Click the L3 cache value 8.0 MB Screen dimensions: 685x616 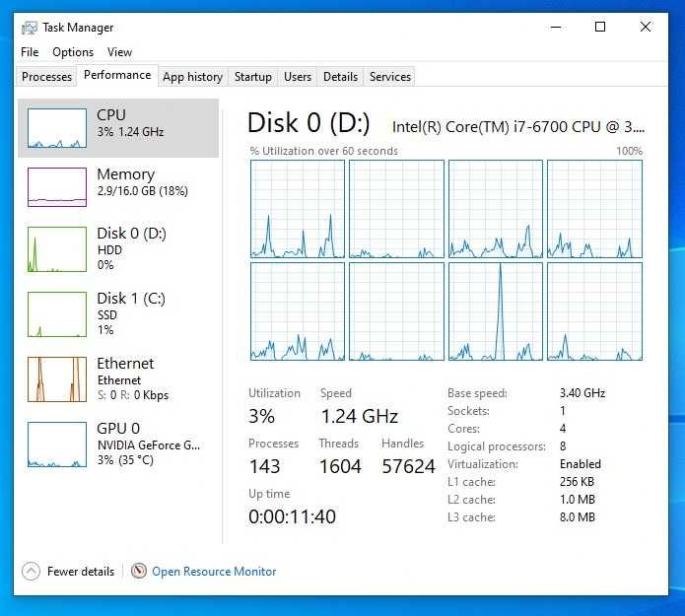coord(578,517)
